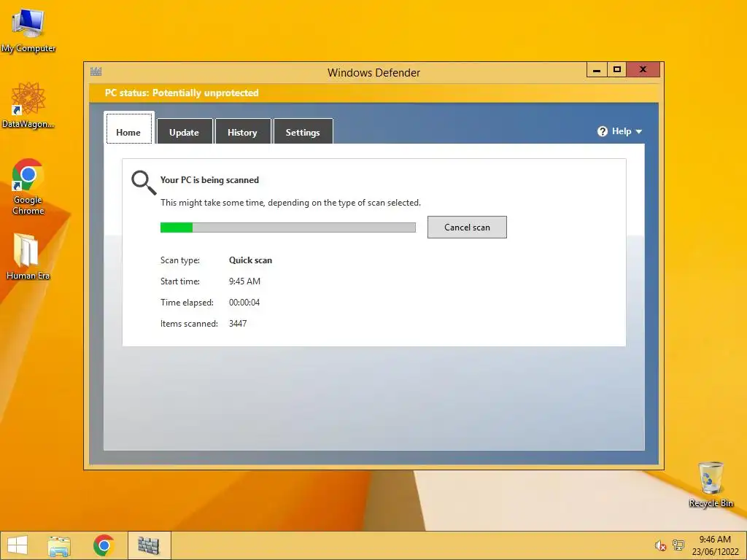Viewport: 747px width, 560px height.
Task: Open the History tab
Action: click(242, 131)
